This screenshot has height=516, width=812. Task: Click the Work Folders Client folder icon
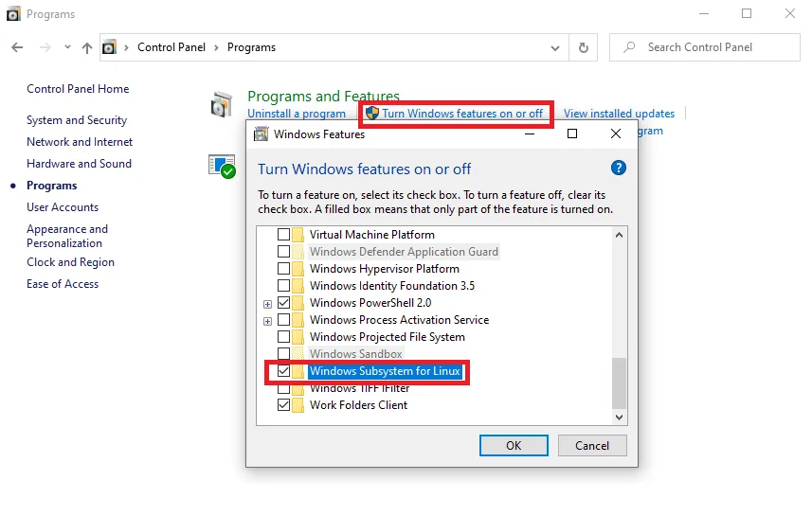(298, 405)
